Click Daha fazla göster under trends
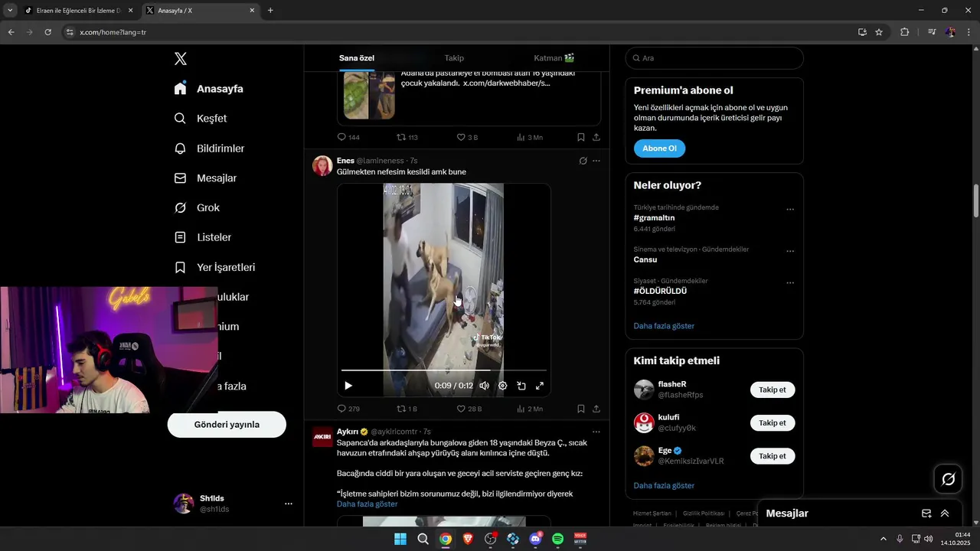This screenshot has height=551, width=980. click(664, 326)
